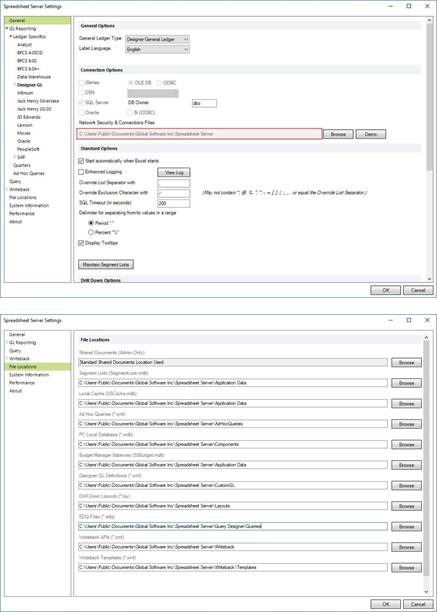Toggle the SQL Server checkbox
Viewport: 437px width, 612px height.
[x=81, y=103]
